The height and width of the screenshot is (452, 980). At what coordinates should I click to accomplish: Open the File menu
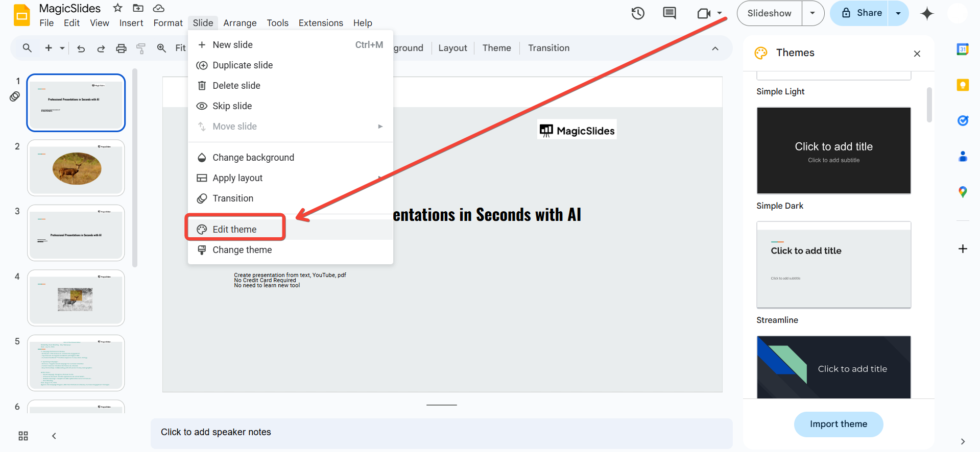point(46,23)
